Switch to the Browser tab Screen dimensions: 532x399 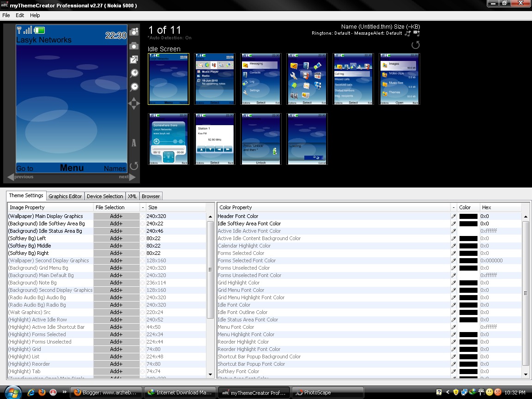151,196
